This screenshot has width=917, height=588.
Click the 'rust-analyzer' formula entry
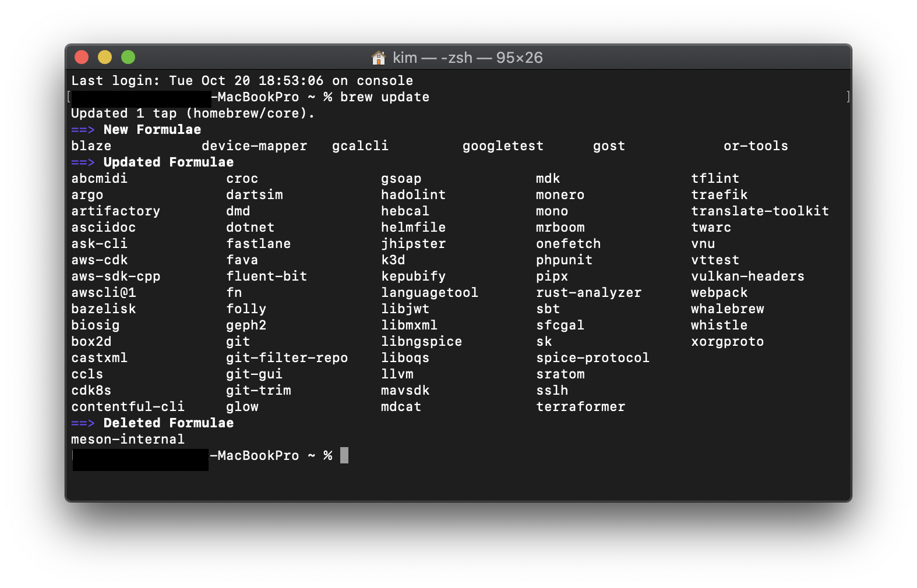point(588,293)
